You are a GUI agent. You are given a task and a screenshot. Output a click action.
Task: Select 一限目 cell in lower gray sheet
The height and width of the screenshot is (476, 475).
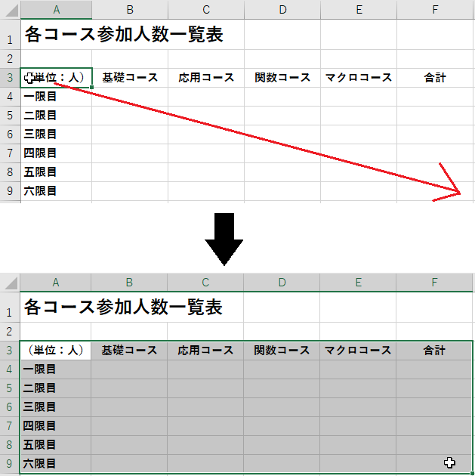[x=56, y=369]
